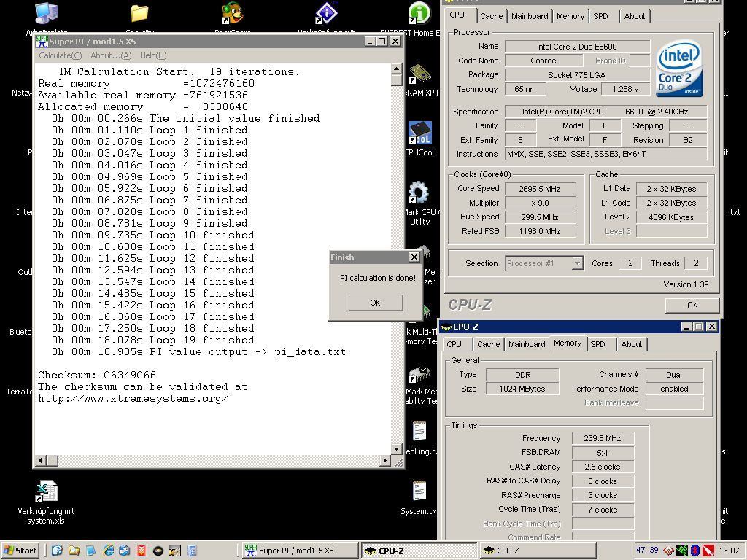Viewport: 747px width, 560px height.
Task: Launch the BearShare bear desktop icon
Action: tap(233, 13)
